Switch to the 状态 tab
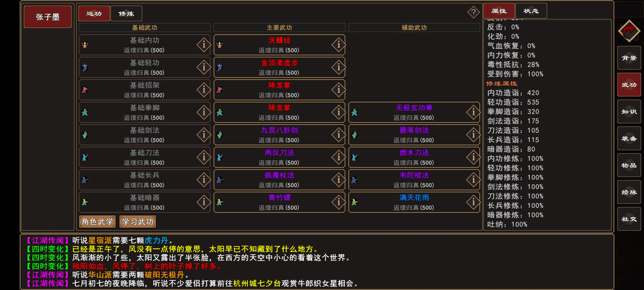644x290 pixels. tap(531, 11)
